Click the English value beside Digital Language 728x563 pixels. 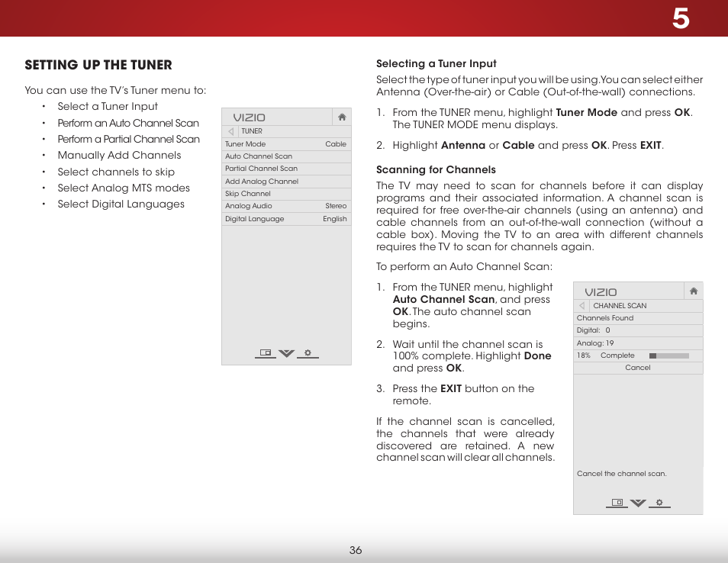335,219
